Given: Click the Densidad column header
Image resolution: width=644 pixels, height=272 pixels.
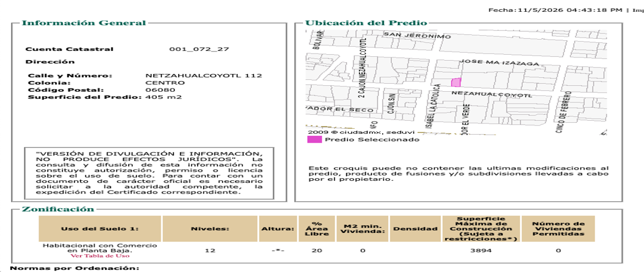Looking at the screenshot, I should point(415,229).
